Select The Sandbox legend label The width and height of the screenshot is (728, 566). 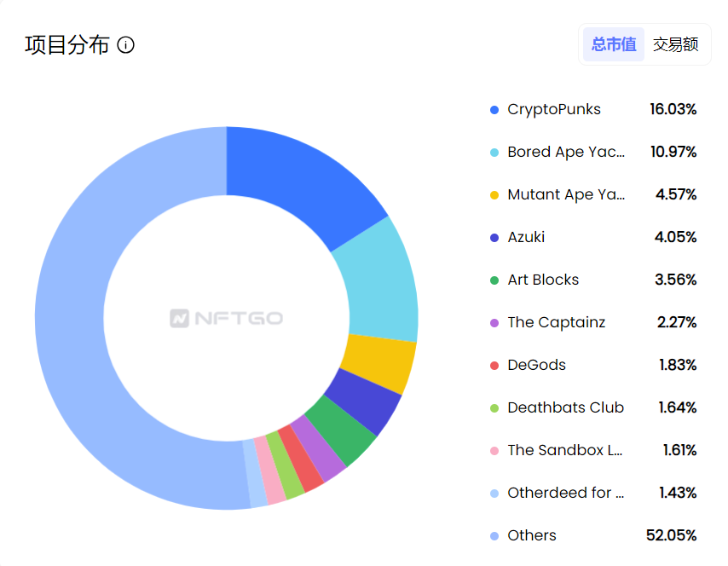click(565, 450)
